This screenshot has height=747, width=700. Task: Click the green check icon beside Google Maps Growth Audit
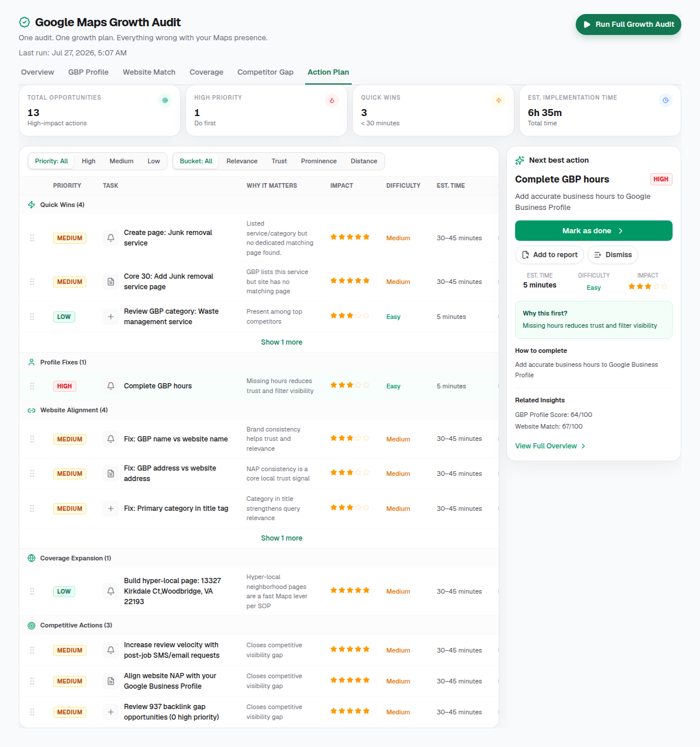[24, 22]
